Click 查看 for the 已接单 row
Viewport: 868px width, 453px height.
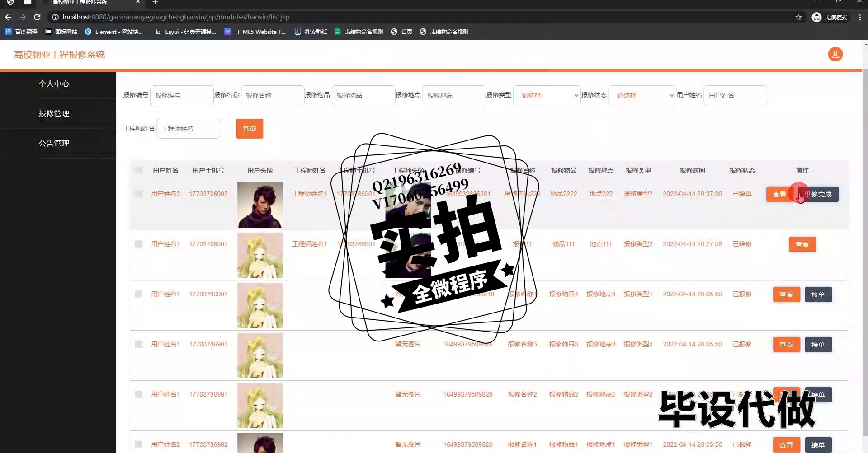point(779,194)
